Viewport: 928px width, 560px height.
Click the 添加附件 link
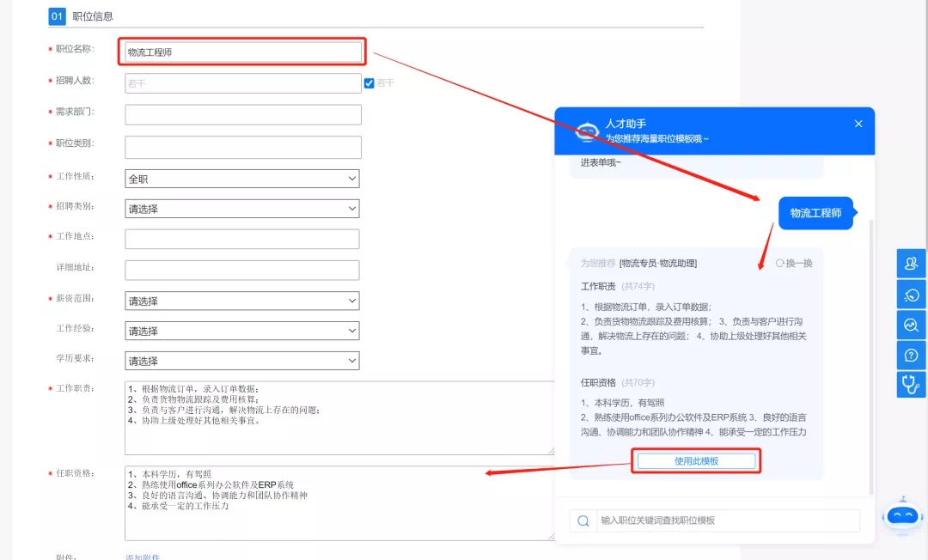[142, 557]
